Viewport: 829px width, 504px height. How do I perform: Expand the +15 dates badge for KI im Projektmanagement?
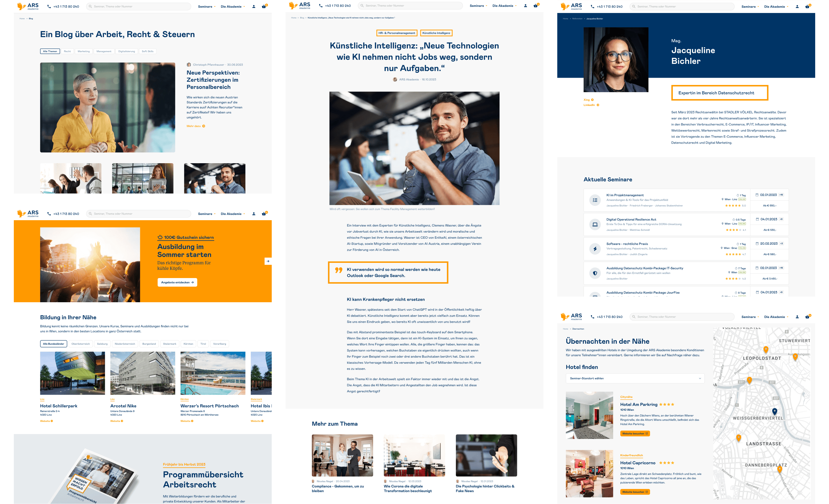point(781,195)
